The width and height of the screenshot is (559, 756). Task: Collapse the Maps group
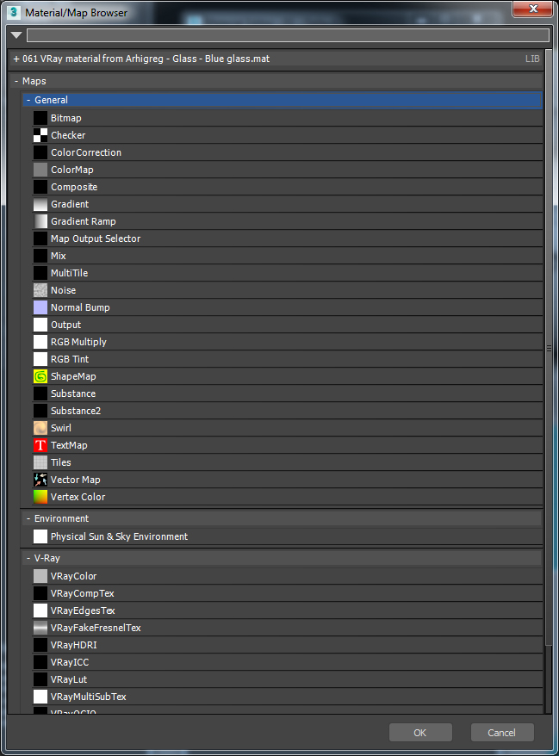tap(16, 81)
